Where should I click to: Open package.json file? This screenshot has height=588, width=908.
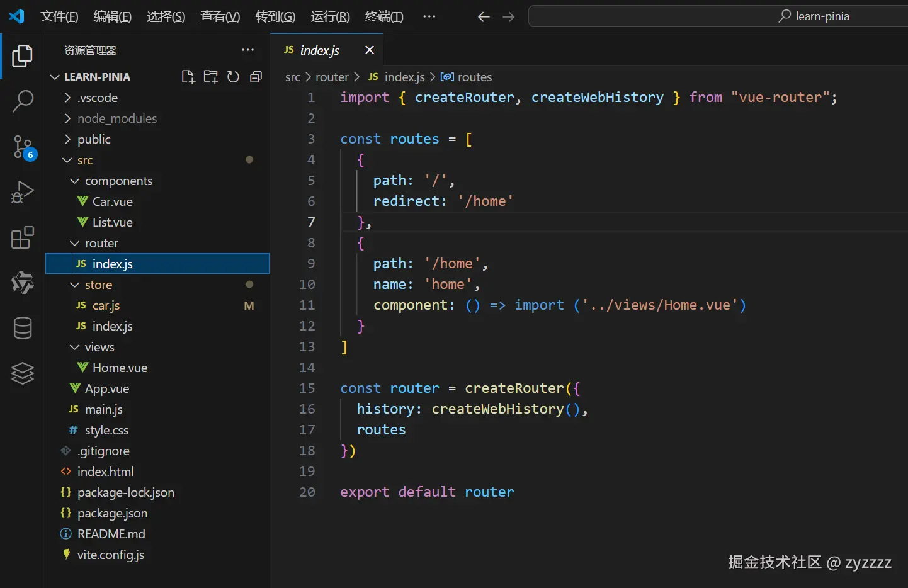click(x=112, y=513)
